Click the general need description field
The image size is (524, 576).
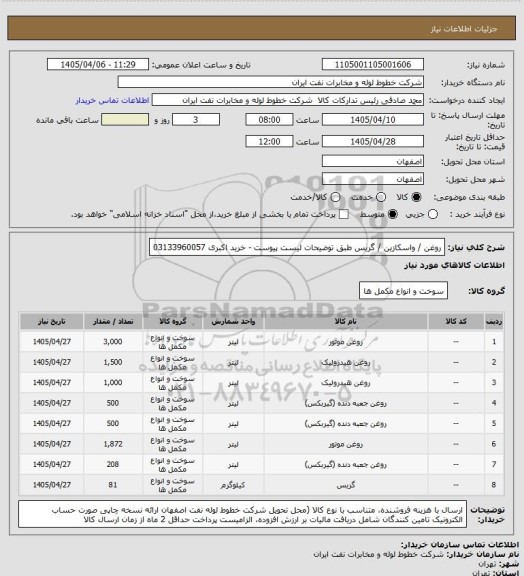(x=297, y=247)
